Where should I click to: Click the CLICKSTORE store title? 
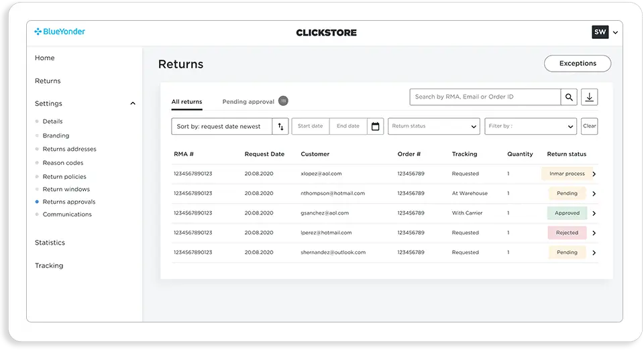(327, 33)
